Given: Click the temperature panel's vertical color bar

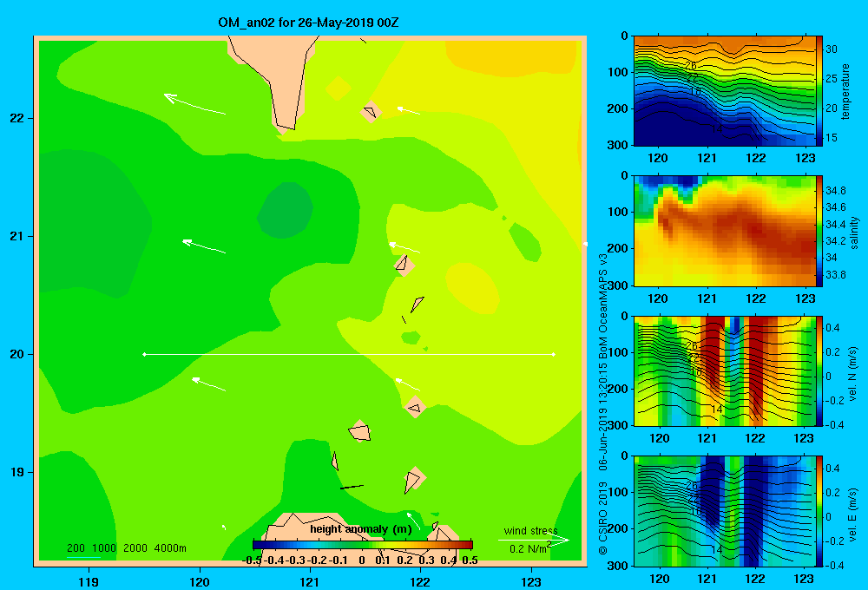Looking at the screenshot, I should point(819,91).
